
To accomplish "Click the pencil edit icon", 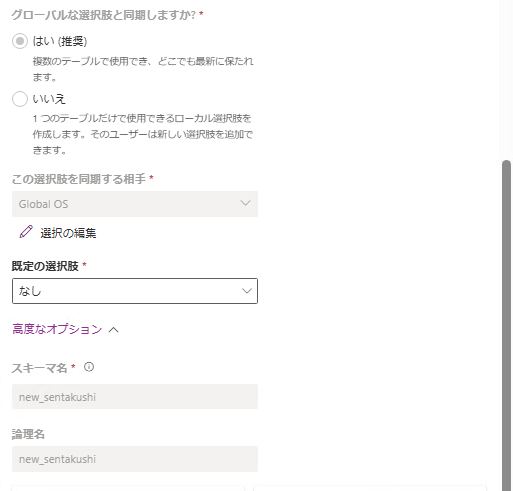I will click(26, 232).
